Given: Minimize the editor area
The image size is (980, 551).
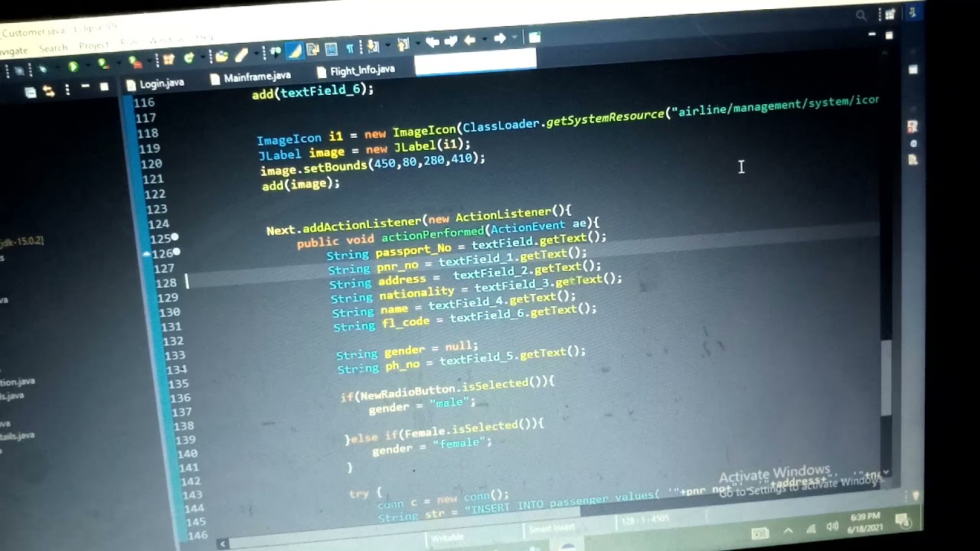Looking at the screenshot, I should pyautogui.click(x=872, y=34).
